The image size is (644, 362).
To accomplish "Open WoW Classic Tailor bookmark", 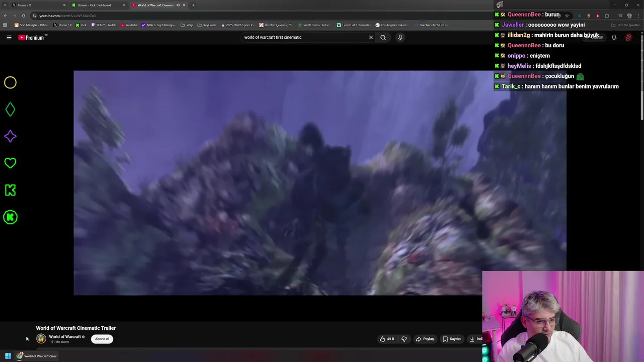I will pos(314,25).
